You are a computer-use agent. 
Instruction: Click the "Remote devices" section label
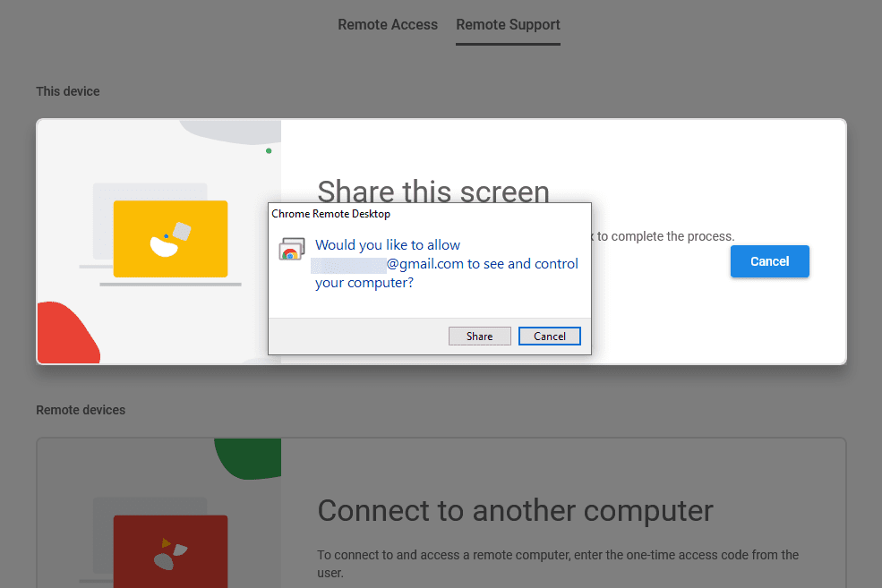click(x=81, y=410)
